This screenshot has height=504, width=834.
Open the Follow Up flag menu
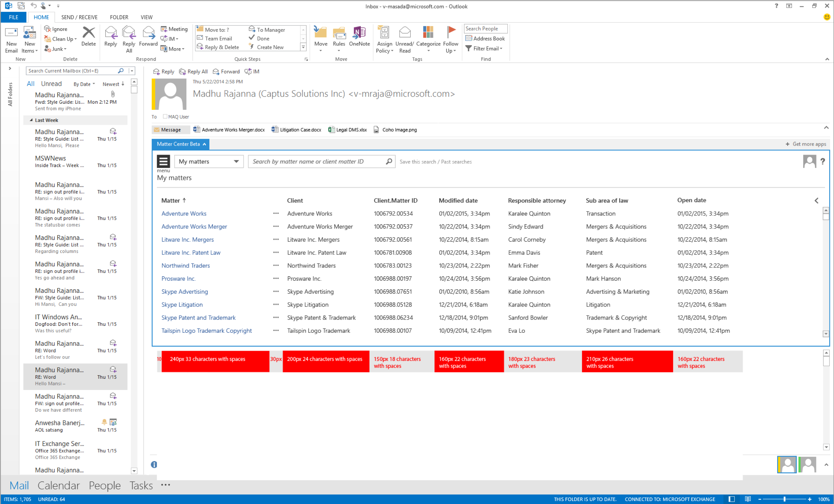point(451,40)
